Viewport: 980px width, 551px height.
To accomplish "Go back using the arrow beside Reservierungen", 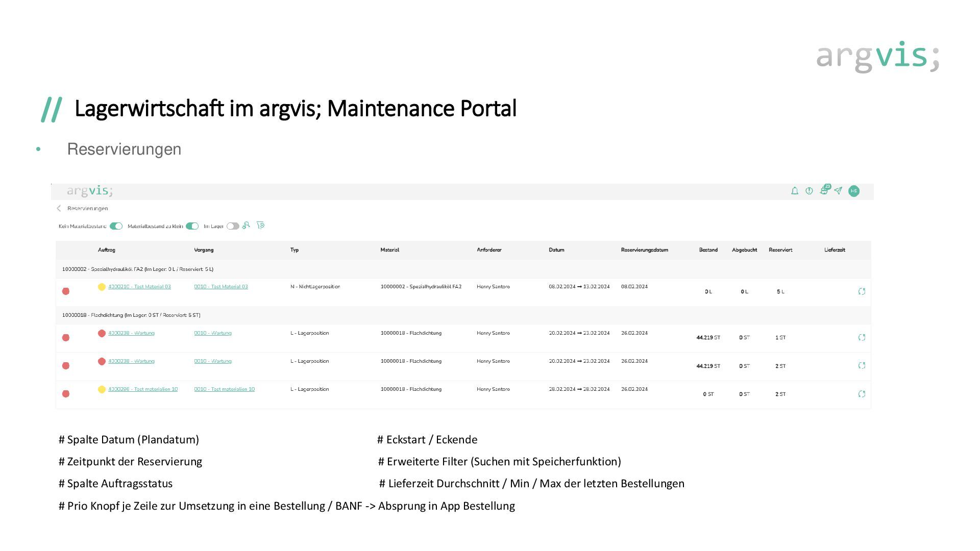I will tap(59, 208).
